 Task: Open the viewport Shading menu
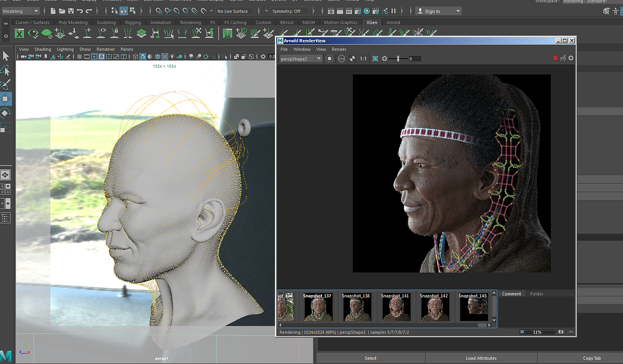(x=43, y=49)
